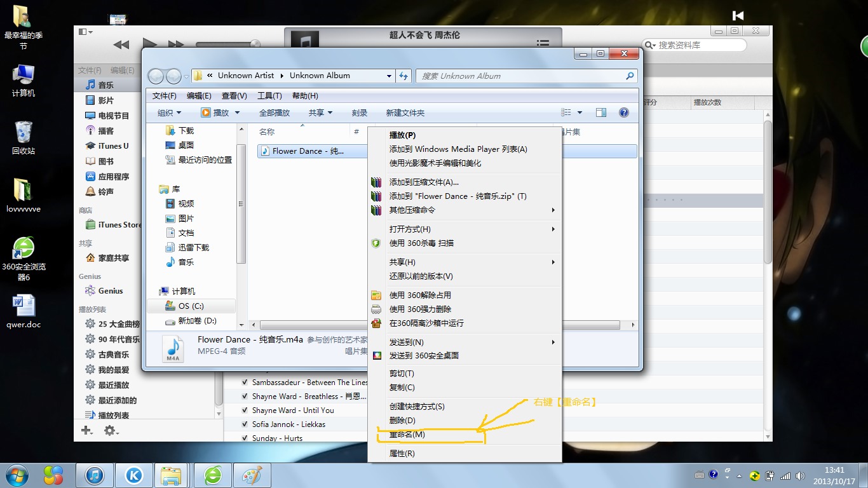Screen dimensions: 868x488
Task: Open the 古典音乐 smart playlist
Action: pyautogui.click(x=108, y=355)
